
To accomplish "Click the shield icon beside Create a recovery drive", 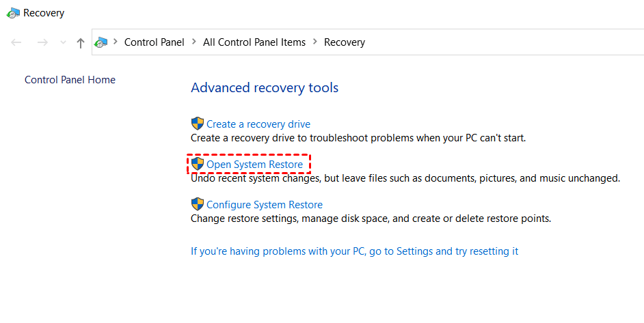I will [x=198, y=124].
